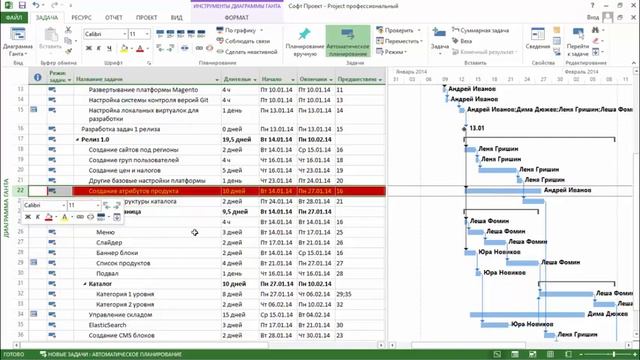Screen dimensions: 640x360
Task: Click Дима Дюжев Gantt bar label
Action: (x=607, y=313)
